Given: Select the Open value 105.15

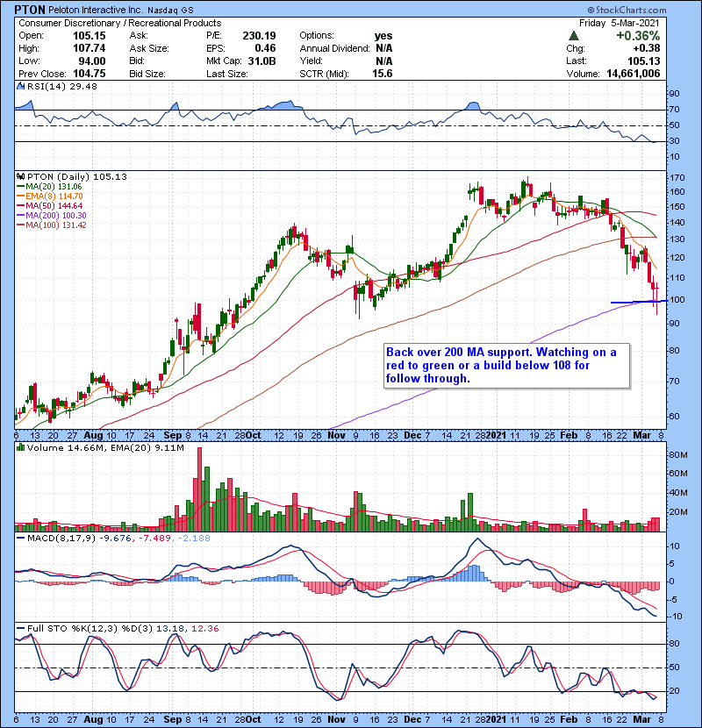Looking at the screenshot, I should (90, 36).
